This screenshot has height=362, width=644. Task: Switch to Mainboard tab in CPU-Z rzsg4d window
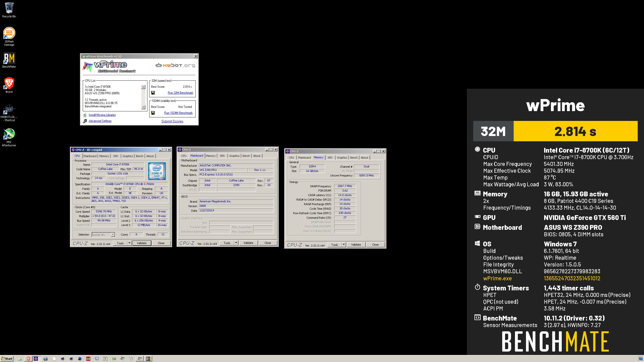pos(90,156)
